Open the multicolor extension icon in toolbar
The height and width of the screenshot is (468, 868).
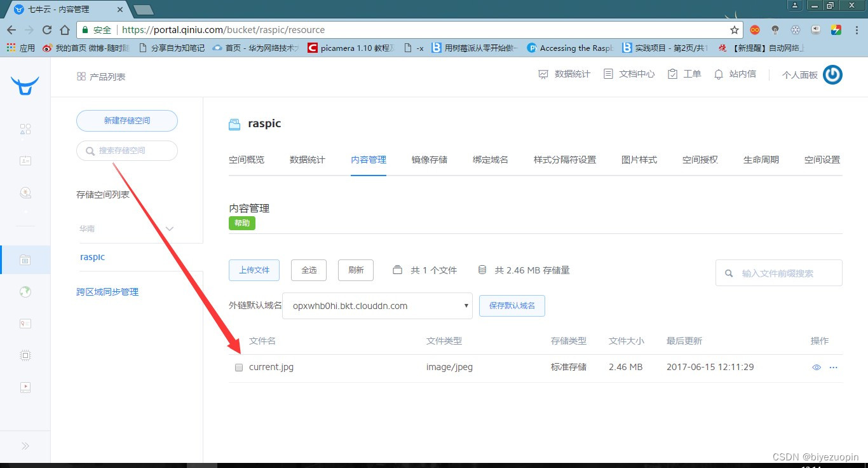pyautogui.click(x=836, y=30)
